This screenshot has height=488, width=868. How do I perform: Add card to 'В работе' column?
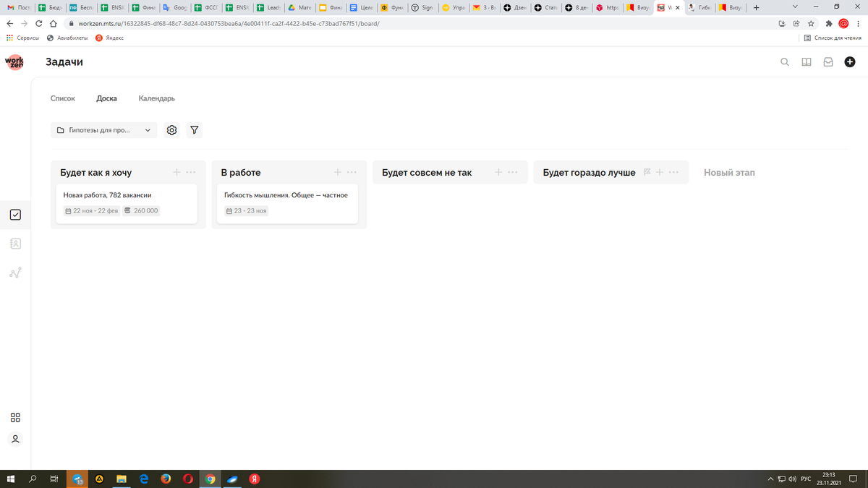pyautogui.click(x=338, y=172)
